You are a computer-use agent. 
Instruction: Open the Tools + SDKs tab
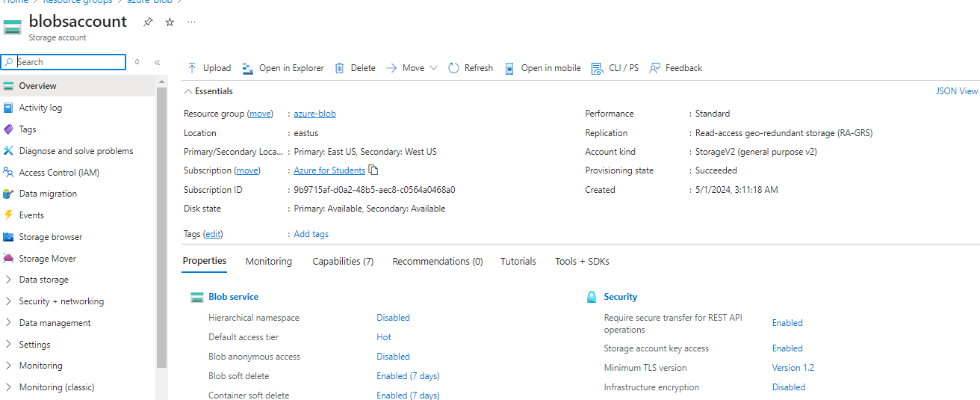(582, 262)
